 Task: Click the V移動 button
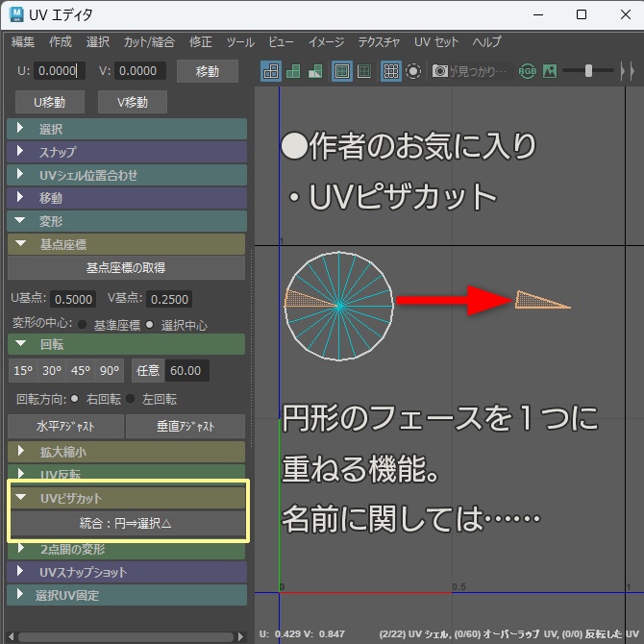133,102
